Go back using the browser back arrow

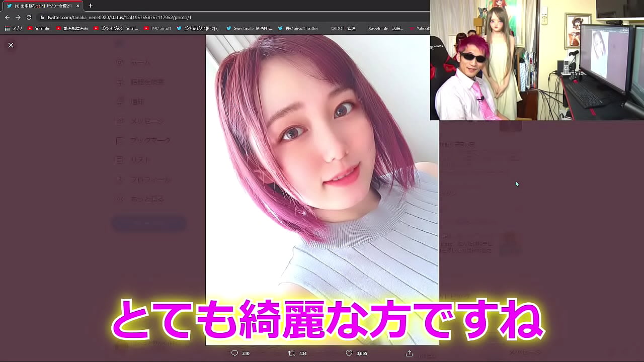8,17
